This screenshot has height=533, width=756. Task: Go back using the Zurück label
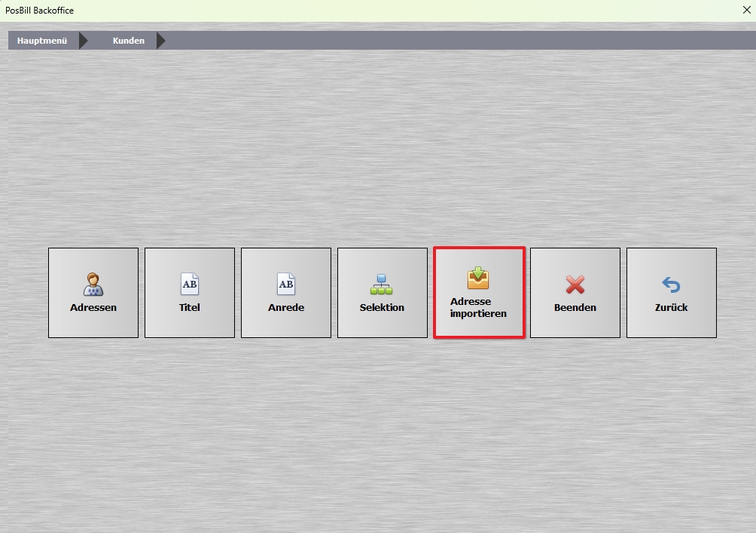click(x=671, y=307)
